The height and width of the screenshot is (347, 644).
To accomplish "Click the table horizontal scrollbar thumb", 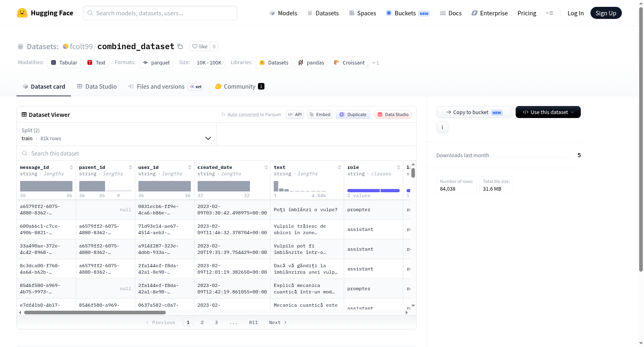I will [x=95, y=312].
